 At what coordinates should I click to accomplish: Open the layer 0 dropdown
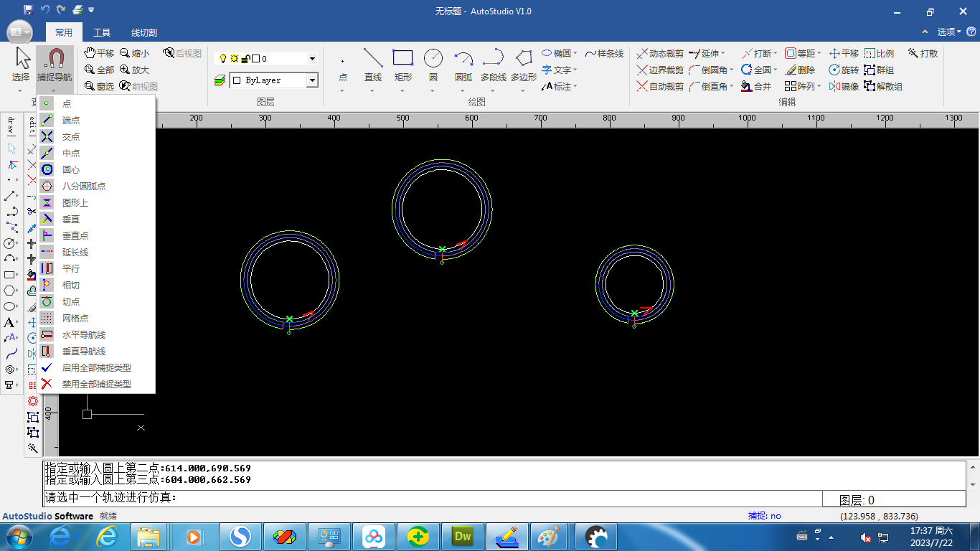coord(312,59)
